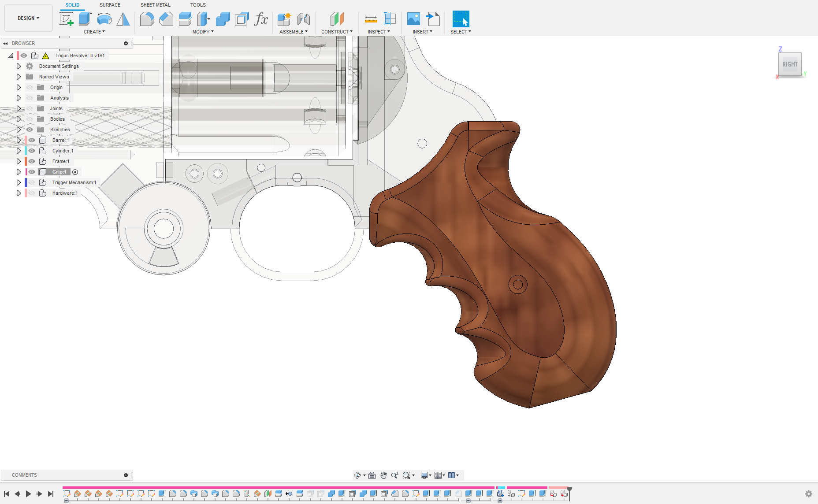Click the Create Sketch tool icon
The width and height of the screenshot is (818, 504).
tap(66, 19)
